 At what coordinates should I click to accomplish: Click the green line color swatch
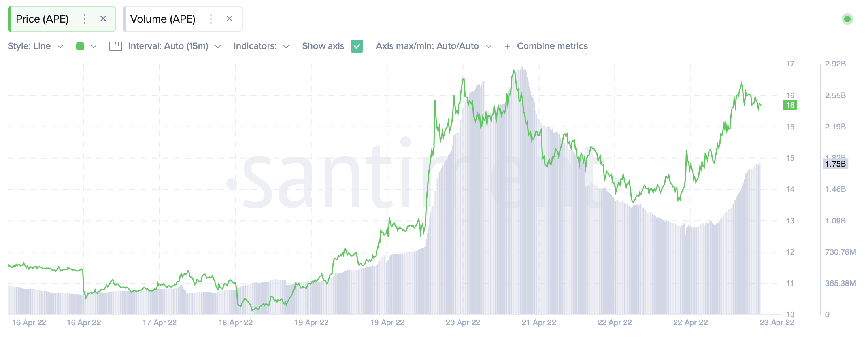coord(80,46)
